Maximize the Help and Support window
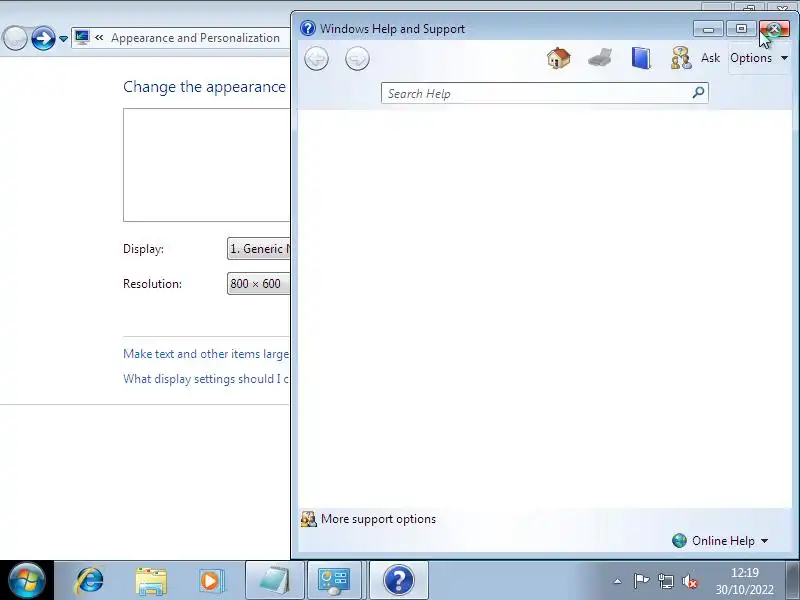This screenshot has height=600, width=800. point(741,29)
